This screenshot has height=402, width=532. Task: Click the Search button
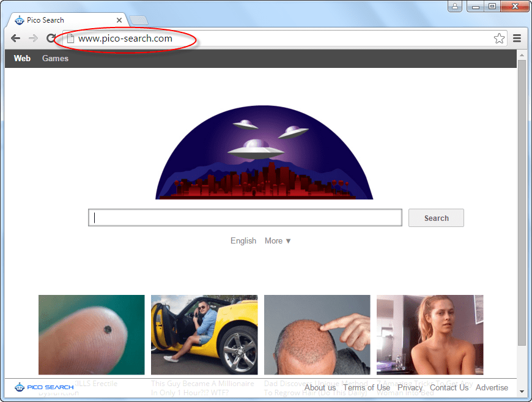coord(436,218)
